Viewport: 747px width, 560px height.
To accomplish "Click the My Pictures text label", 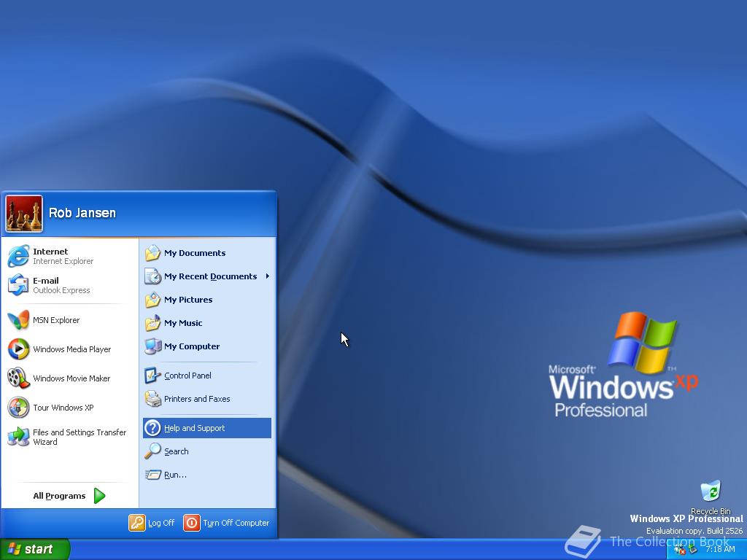I will point(188,300).
